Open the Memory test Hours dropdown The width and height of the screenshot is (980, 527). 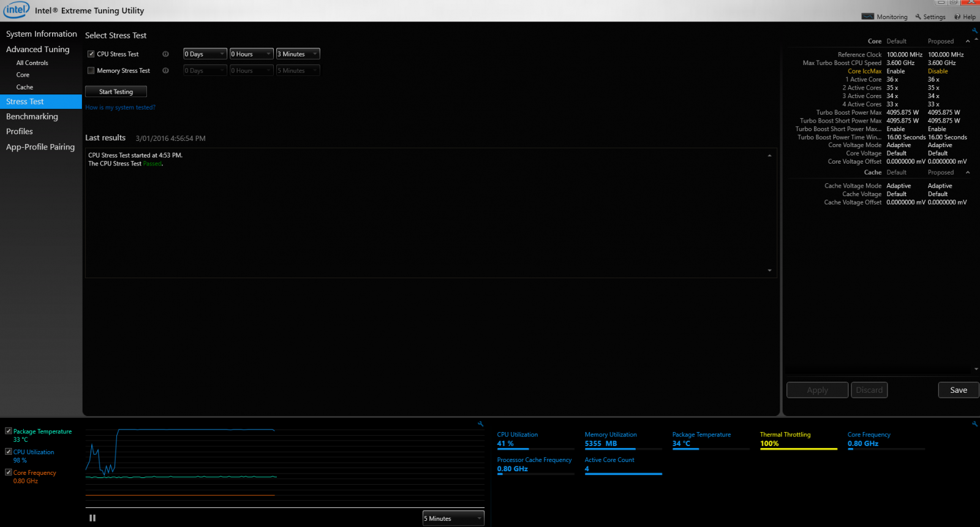[252, 70]
